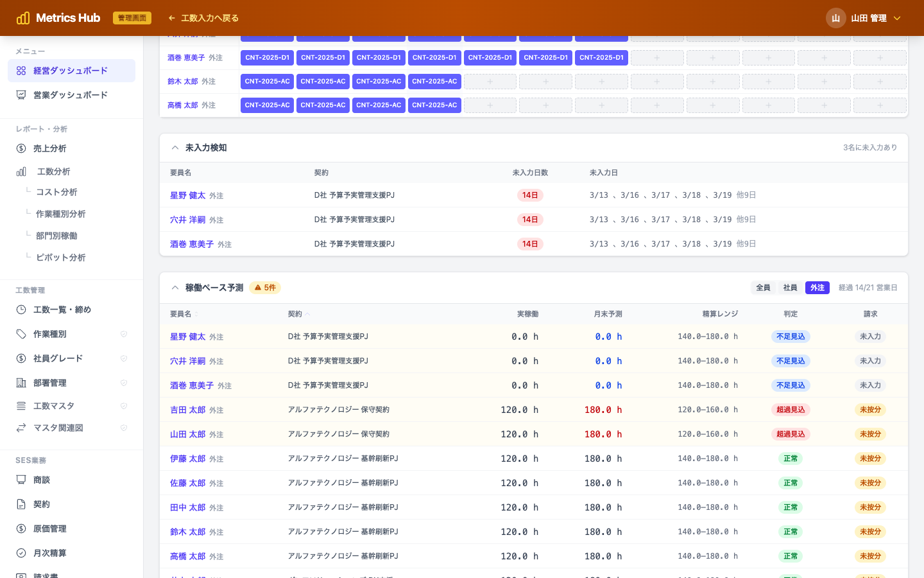Click 正常 badge for 佐藤 太郎
The height and width of the screenshot is (578, 924).
[x=791, y=483]
